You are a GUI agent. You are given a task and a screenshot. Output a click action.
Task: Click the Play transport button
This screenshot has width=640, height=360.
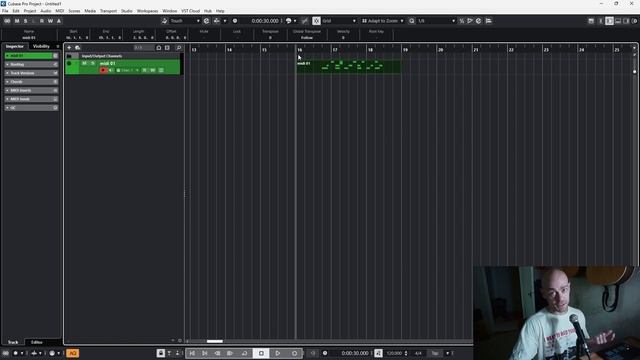pos(278,353)
